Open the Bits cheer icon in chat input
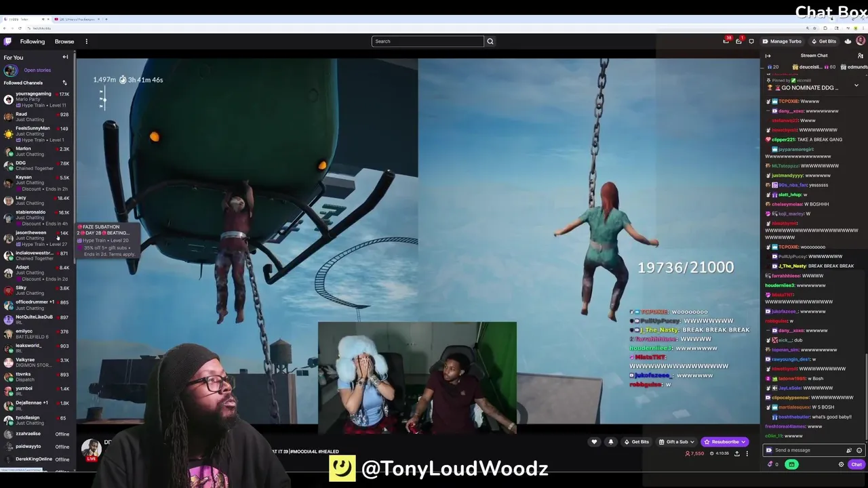This screenshot has height=488, width=868. coord(849,450)
